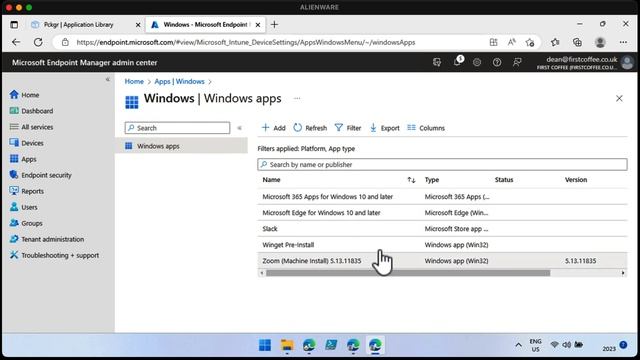Open File Explorer from taskbar
Screen dimensions: 640x360
(x=287, y=345)
